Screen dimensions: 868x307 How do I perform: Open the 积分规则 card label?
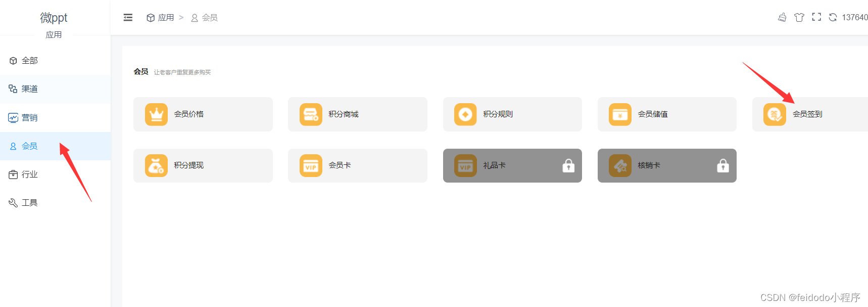(498, 114)
